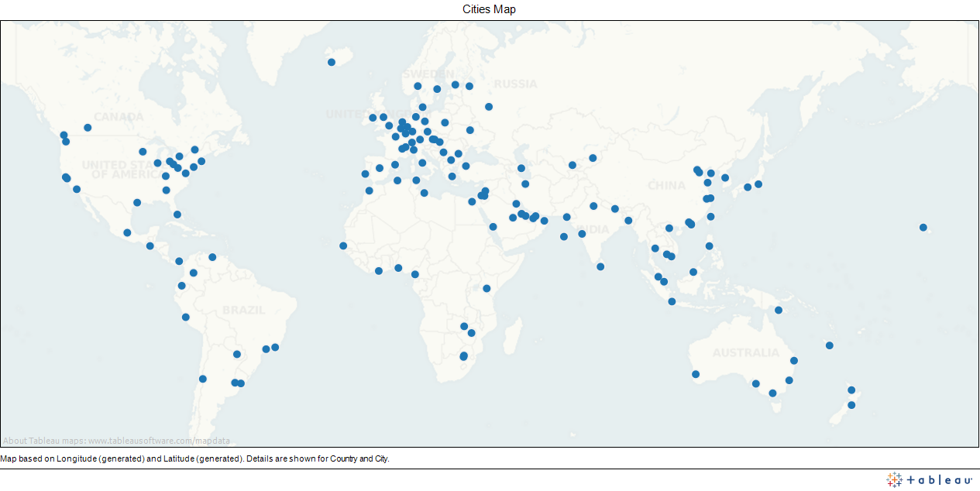Select the westernmost dot in Africa
Viewport: 980px width, 491px height.
coord(343,245)
